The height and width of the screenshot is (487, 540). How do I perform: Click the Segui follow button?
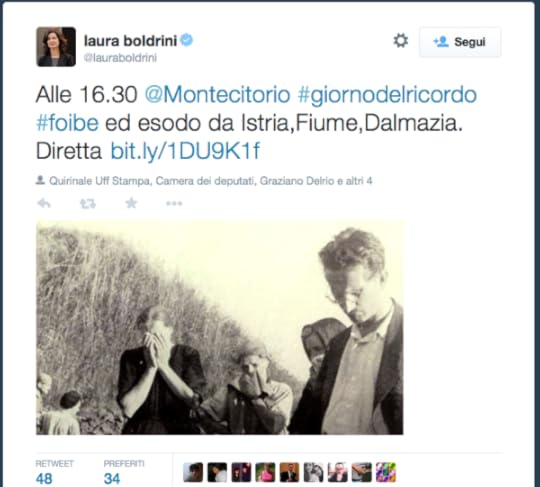(x=460, y=42)
